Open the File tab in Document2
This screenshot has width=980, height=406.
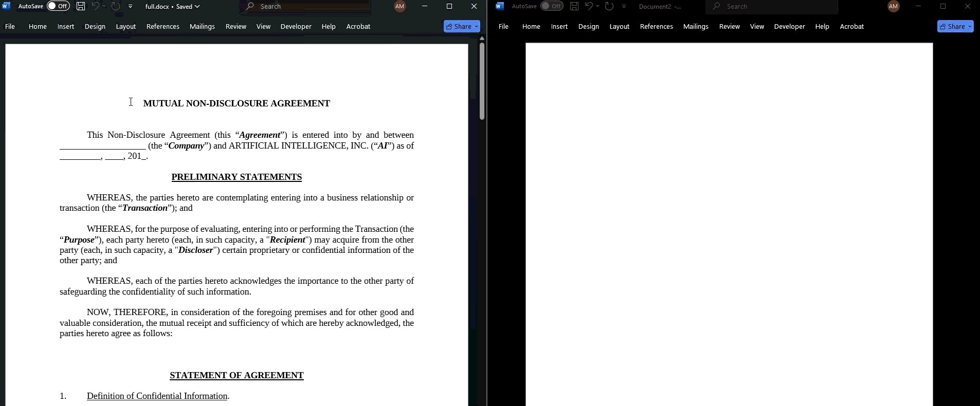(x=503, y=26)
